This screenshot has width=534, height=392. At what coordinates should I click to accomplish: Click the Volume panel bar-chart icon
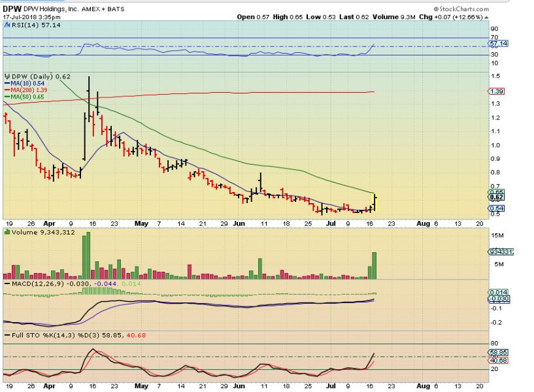pyautogui.click(x=7, y=232)
